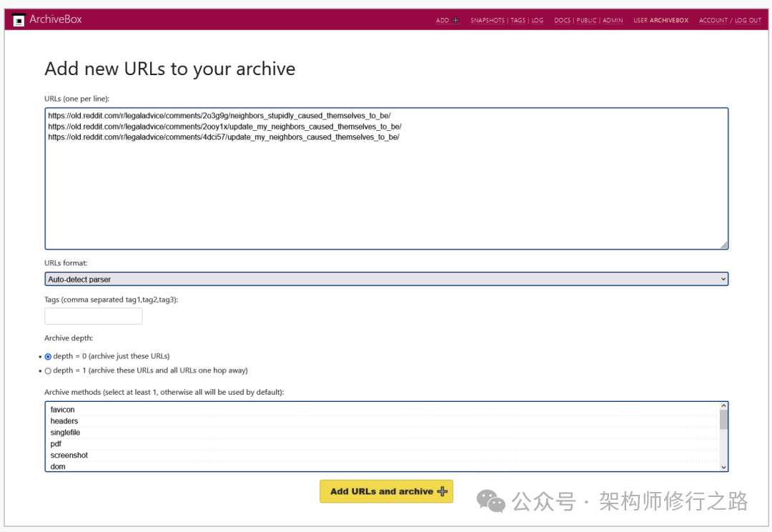Image resolution: width=772 pixels, height=532 pixels.
Task: Click the ArchiveBox logo icon
Action: [x=19, y=20]
